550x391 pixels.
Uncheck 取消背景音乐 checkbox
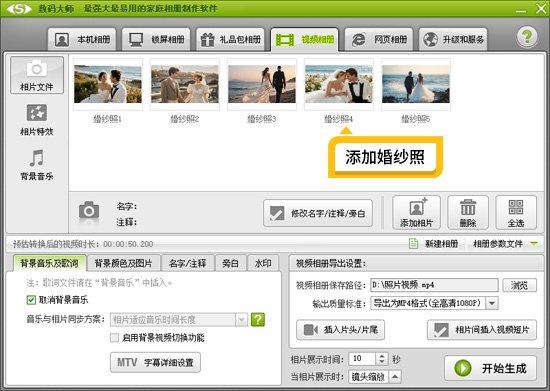coord(31,300)
